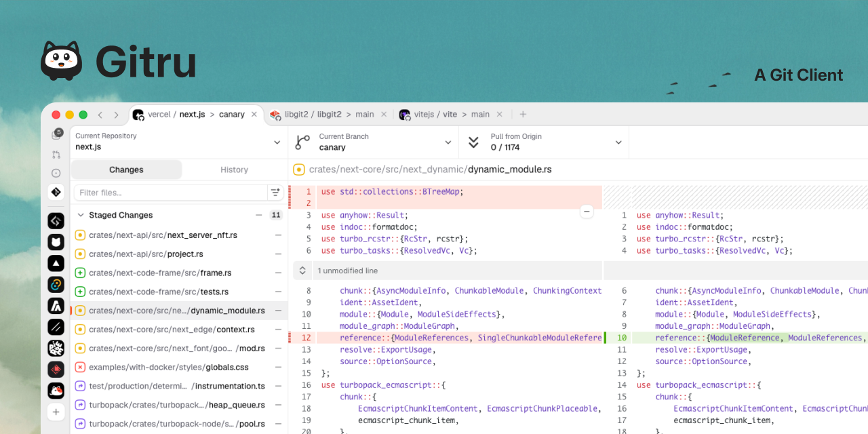Viewport: 868px width, 434px height.
Task: Unstage context.rs with its minus
Action: [278, 330]
